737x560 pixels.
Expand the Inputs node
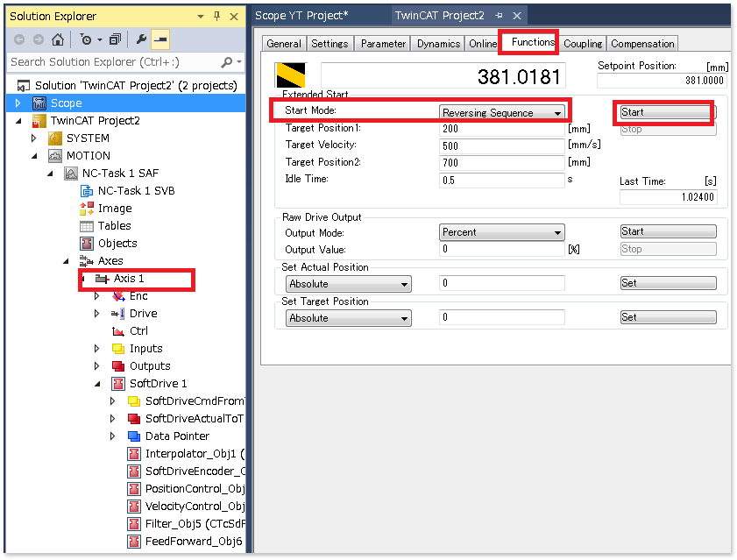pyautogui.click(x=96, y=349)
